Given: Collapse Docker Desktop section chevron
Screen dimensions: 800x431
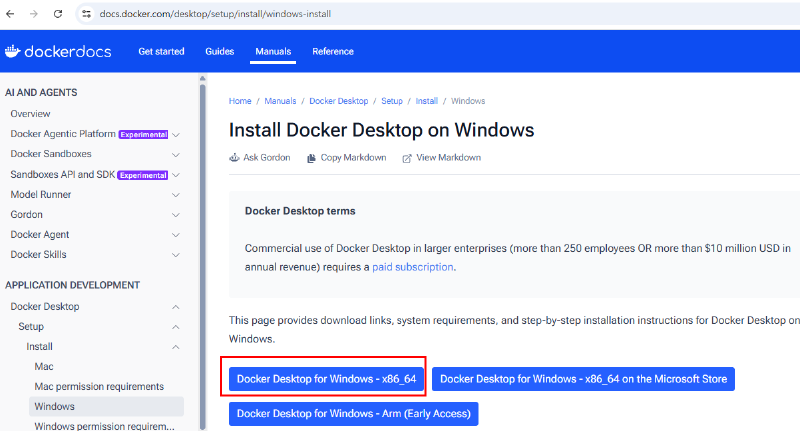Looking at the screenshot, I should [176, 307].
